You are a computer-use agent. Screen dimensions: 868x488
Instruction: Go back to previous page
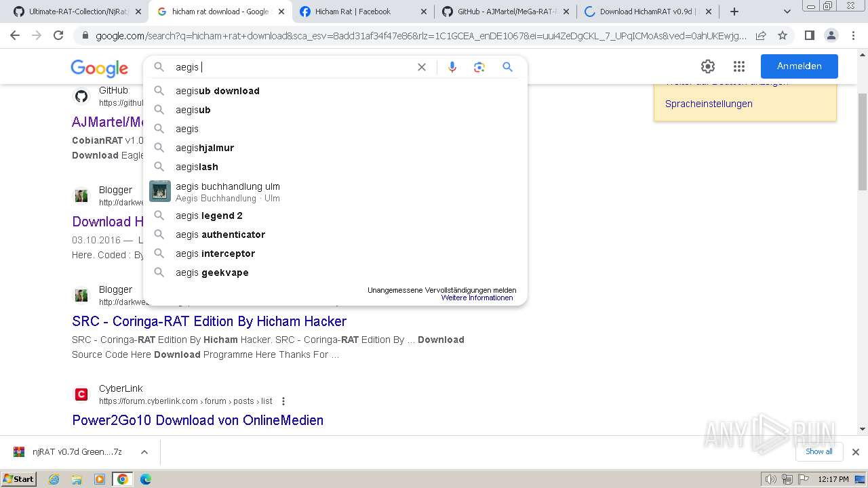click(15, 35)
